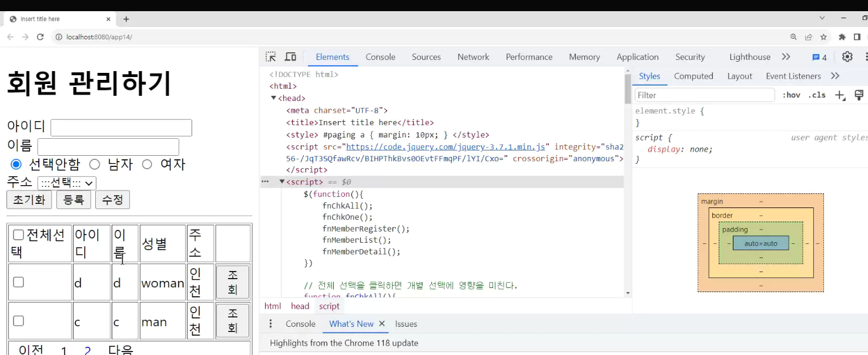The image size is (868, 355).
Task: Check the checkbox in the woman row
Action: click(18, 282)
